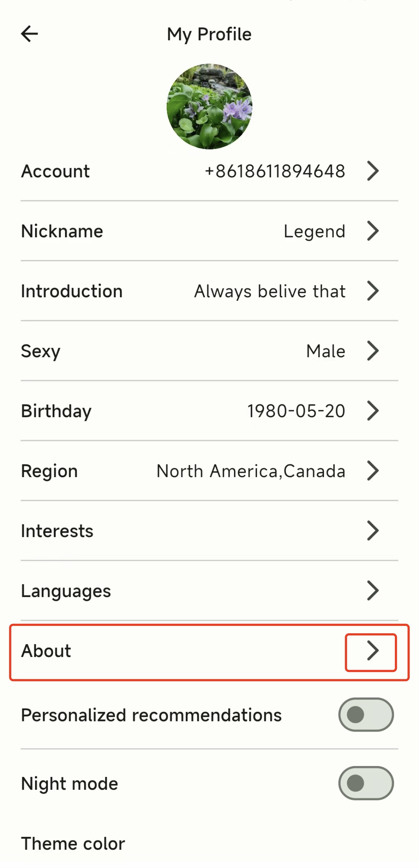Expand the Languages row chevron

(x=373, y=591)
